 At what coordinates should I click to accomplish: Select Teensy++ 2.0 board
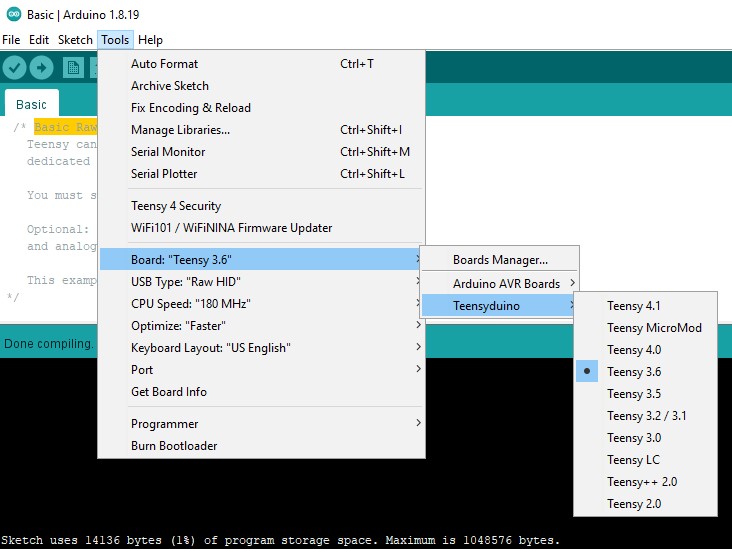(646, 481)
